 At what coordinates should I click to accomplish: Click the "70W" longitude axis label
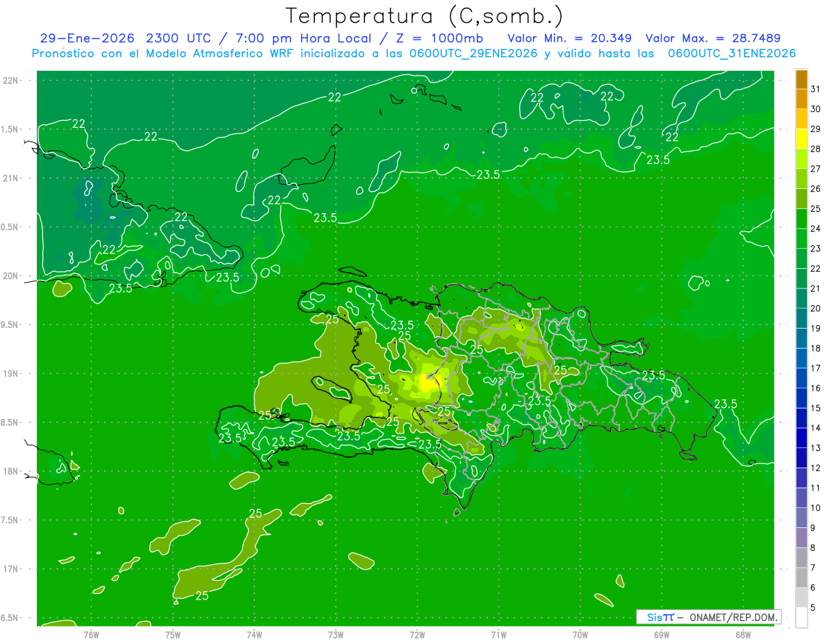click(580, 635)
